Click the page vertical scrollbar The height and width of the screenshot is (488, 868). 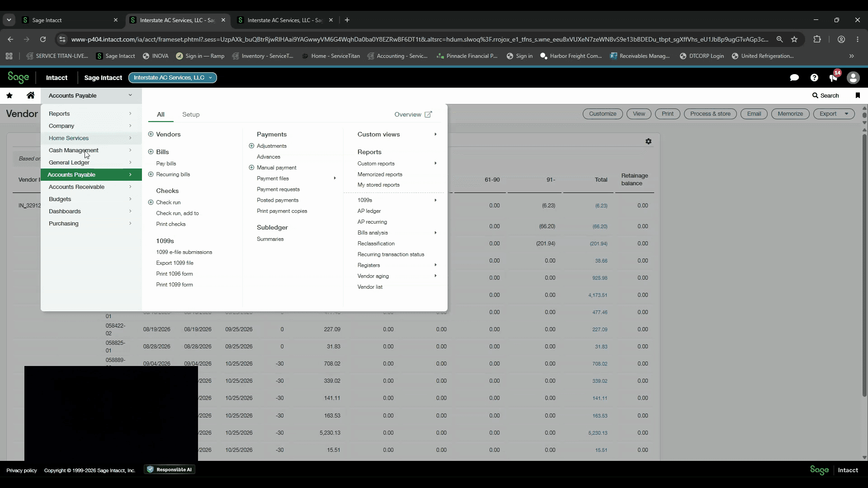point(864,267)
